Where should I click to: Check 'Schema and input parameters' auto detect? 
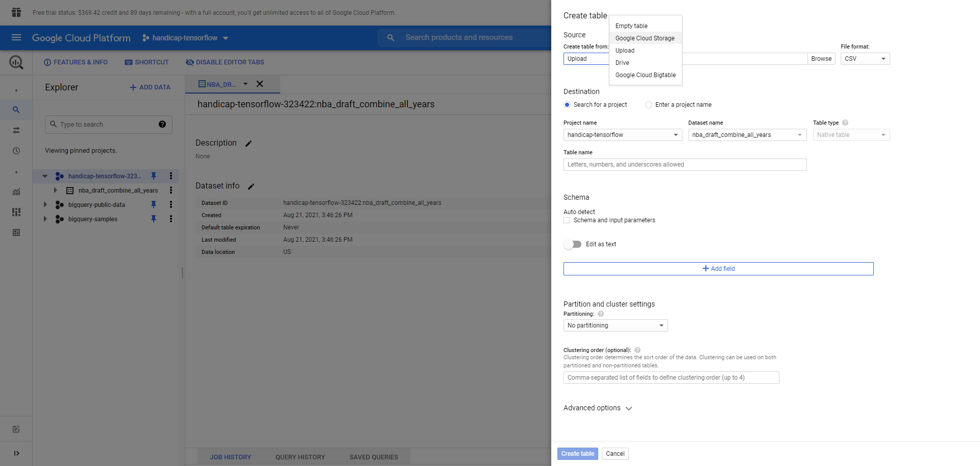(567, 220)
